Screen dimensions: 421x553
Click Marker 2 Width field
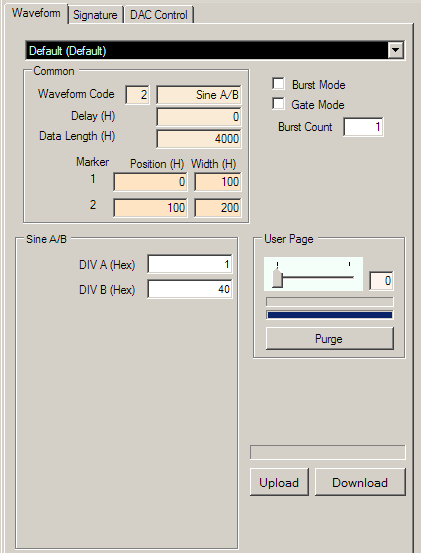tap(218, 208)
